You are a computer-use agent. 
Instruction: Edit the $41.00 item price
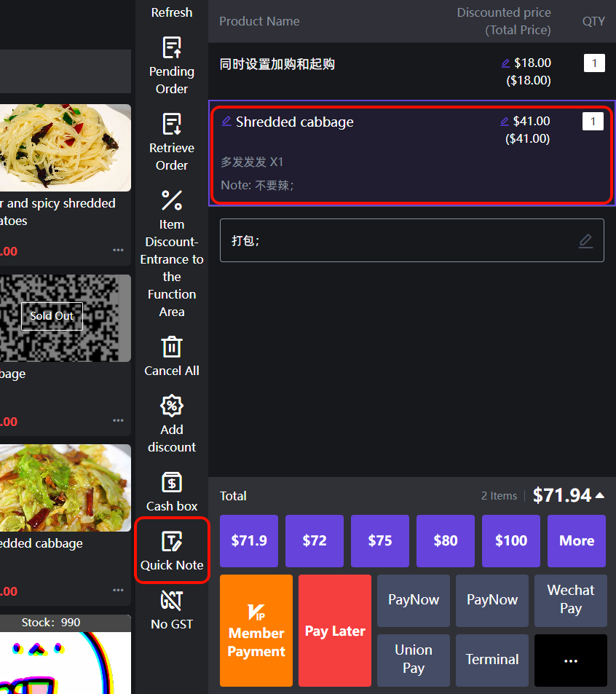click(x=505, y=122)
